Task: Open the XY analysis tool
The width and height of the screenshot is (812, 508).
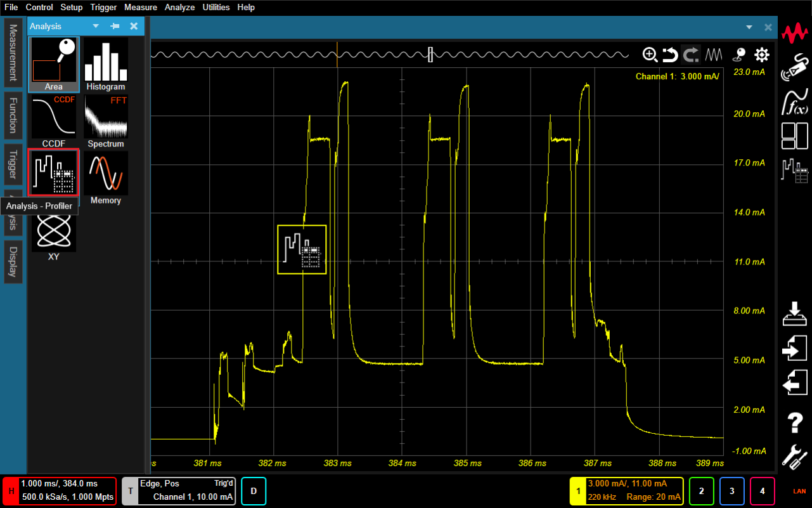Action: (x=54, y=233)
